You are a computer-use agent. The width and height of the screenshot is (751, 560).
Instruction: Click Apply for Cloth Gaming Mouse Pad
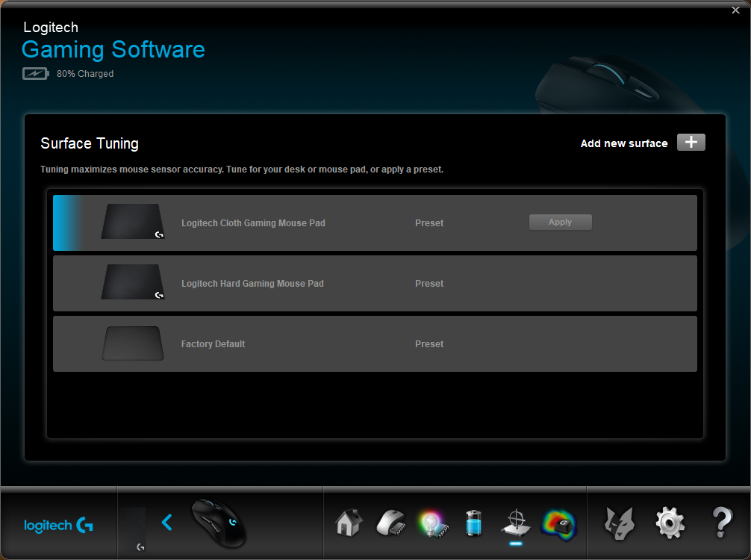[x=560, y=223]
